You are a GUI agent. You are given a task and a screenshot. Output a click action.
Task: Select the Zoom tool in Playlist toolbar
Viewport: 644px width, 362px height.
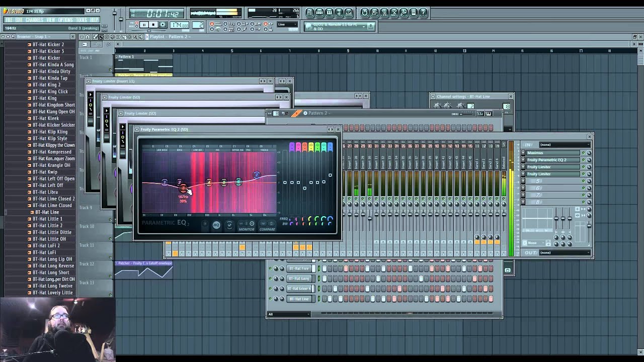pos(135,37)
